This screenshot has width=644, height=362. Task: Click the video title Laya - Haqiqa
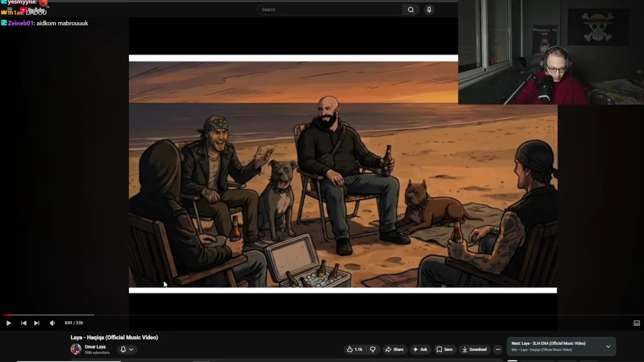[x=114, y=337]
